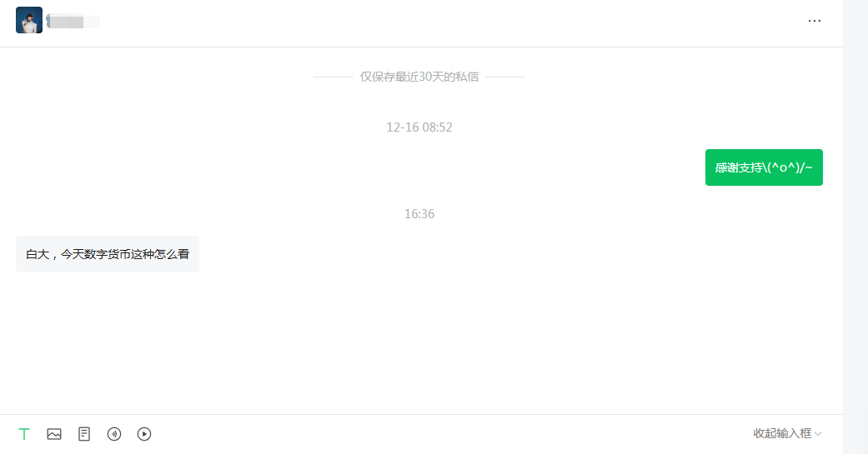Click the blank chat area below the messages
The image size is (868, 454).
(421, 343)
